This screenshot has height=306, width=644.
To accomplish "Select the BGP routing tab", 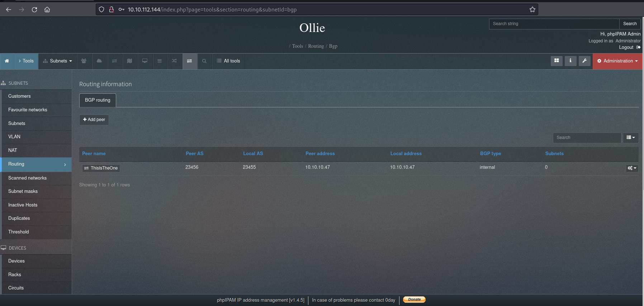I will pos(98,100).
